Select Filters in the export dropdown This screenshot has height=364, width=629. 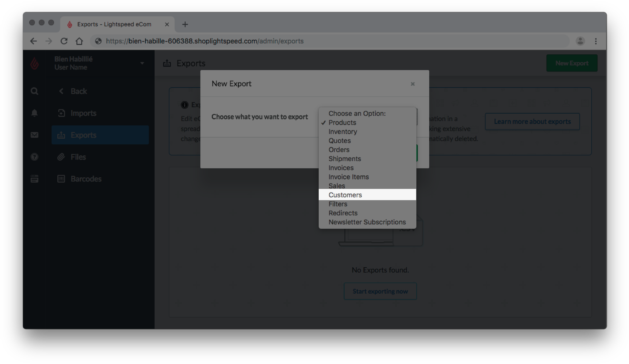[367, 204]
